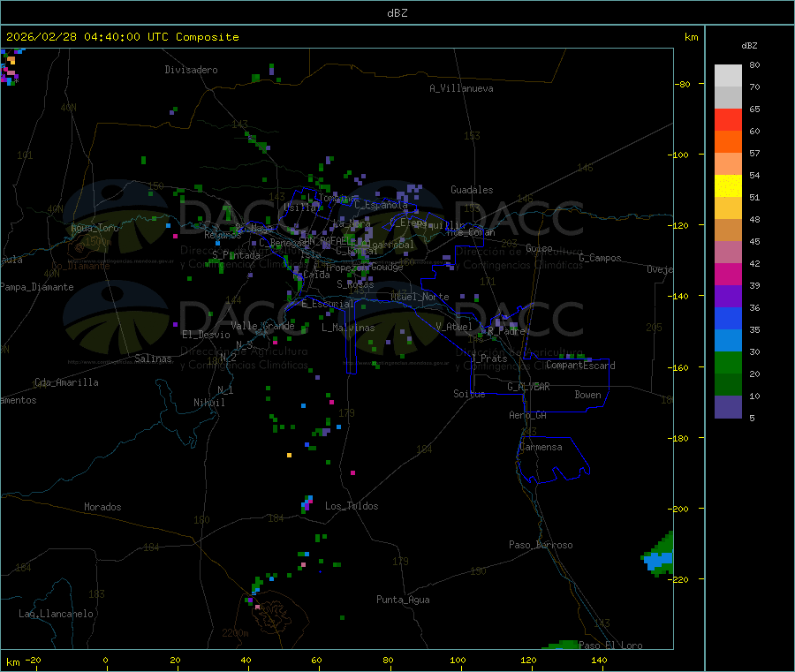Click the Cda_Amarilla label
Viewport: 795px width, 672px height.
pyautogui.click(x=66, y=382)
